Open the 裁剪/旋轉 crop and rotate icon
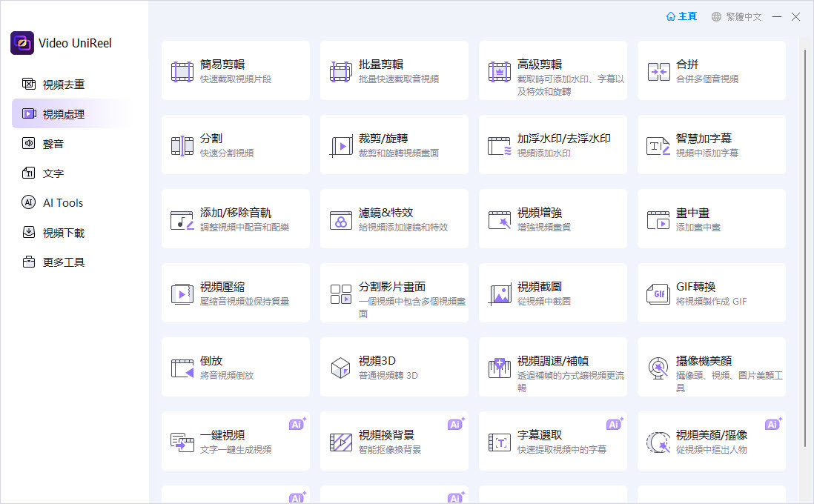 [341, 146]
